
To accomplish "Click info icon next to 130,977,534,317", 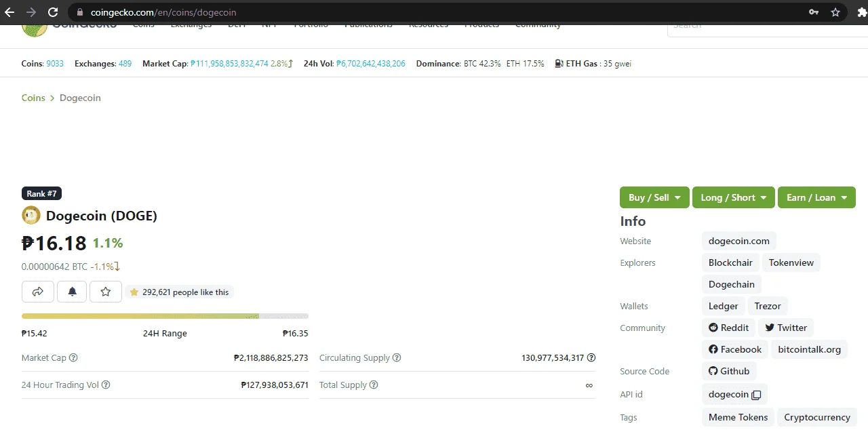I will point(591,358).
